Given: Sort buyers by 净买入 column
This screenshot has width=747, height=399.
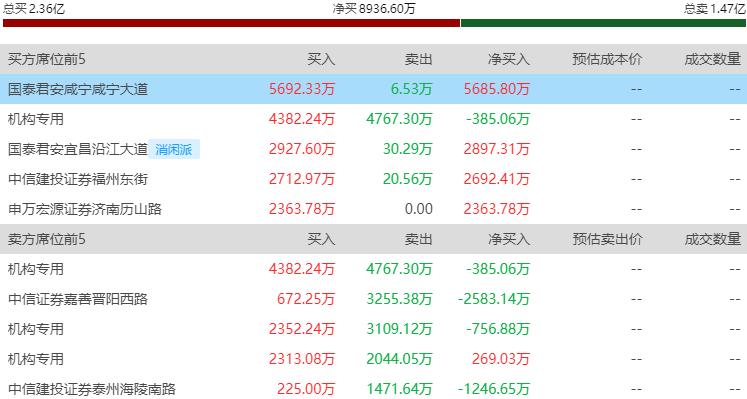Looking at the screenshot, I should point(509,59).
